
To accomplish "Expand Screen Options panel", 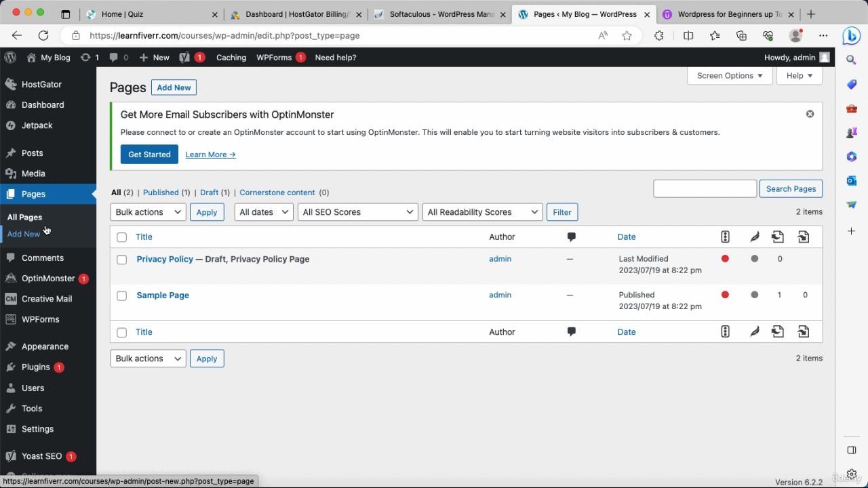I will (x=730, y=76).
